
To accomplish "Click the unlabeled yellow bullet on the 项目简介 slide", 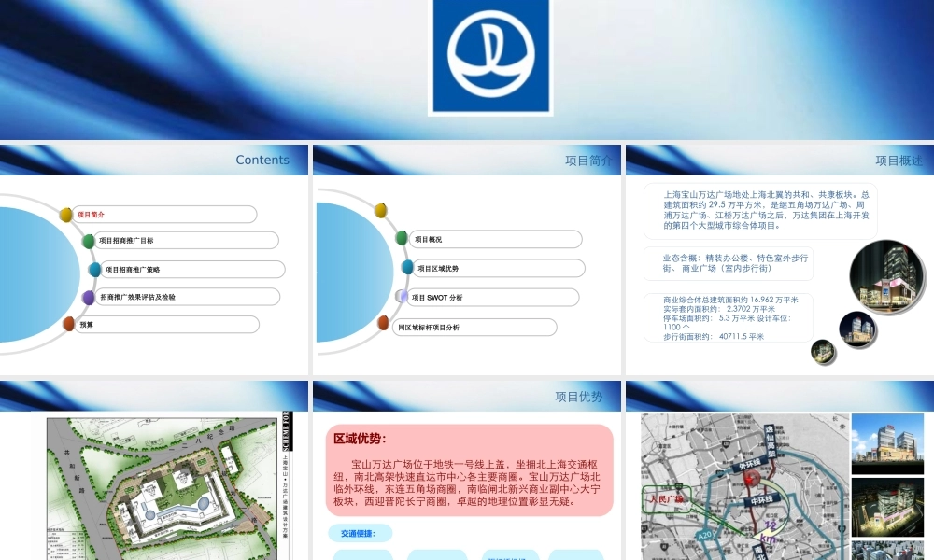I will pos(381,210).
